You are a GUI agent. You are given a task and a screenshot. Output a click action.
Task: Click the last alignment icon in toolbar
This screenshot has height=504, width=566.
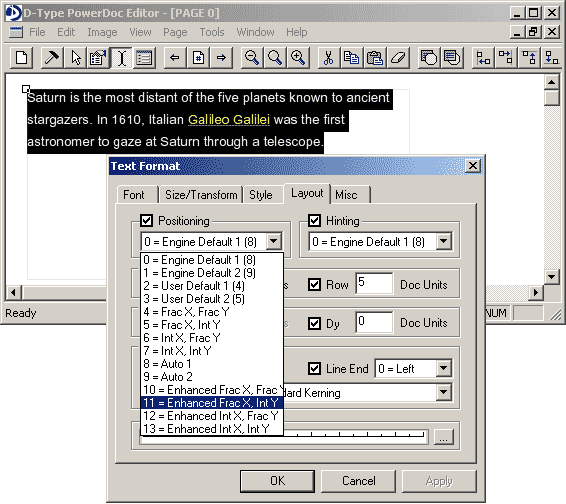552,58
